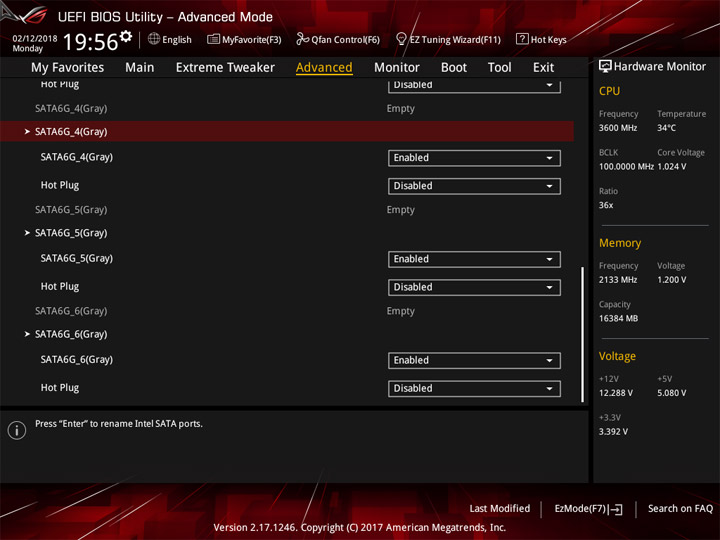Image resolution: width=720 pixels, height=540 pixels.
Task: Click the 1.024 V core voltage value
Action: coord(672,166)
